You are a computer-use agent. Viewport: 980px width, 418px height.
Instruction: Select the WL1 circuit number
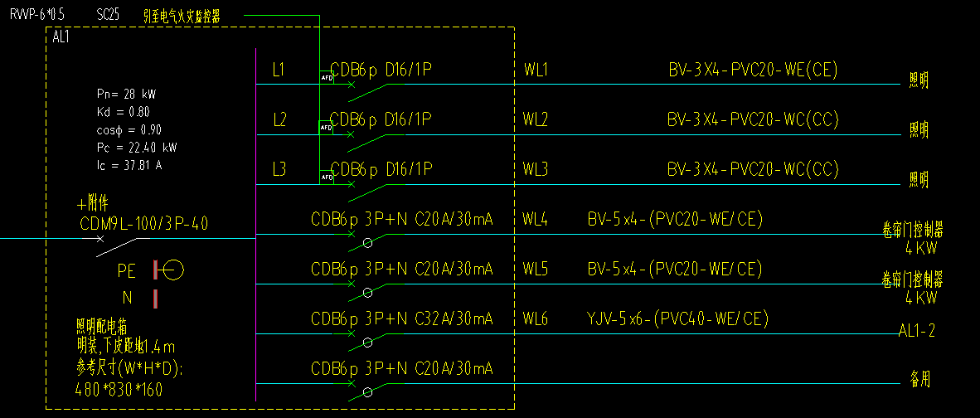tap(536, 70)
